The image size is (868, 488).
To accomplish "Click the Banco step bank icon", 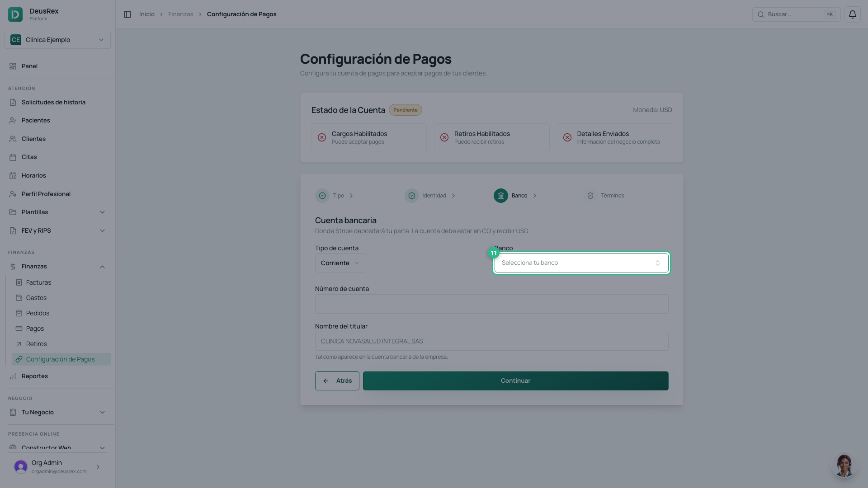I will pyautogui.click(x=500, y=196).
